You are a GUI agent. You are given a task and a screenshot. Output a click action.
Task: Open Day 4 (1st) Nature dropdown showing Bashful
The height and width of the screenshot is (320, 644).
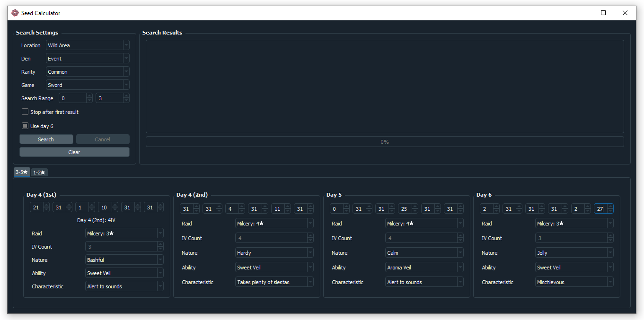pos(124,260)
